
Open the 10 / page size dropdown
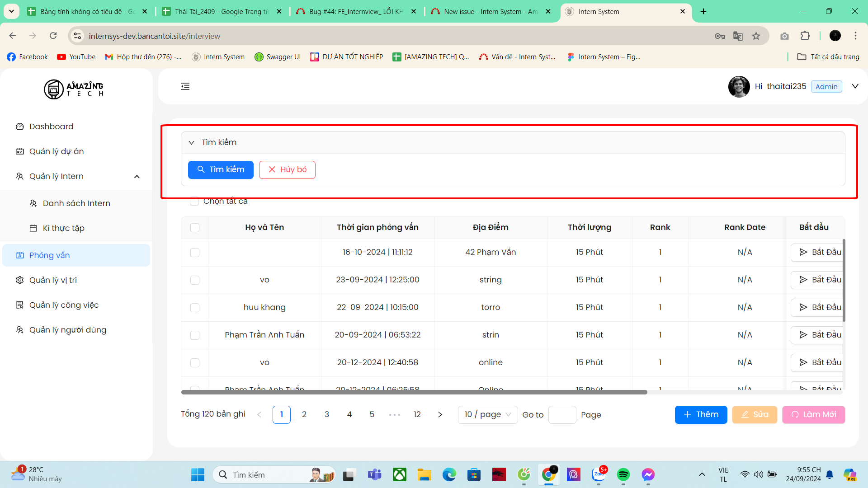click(x=487, y=414)
